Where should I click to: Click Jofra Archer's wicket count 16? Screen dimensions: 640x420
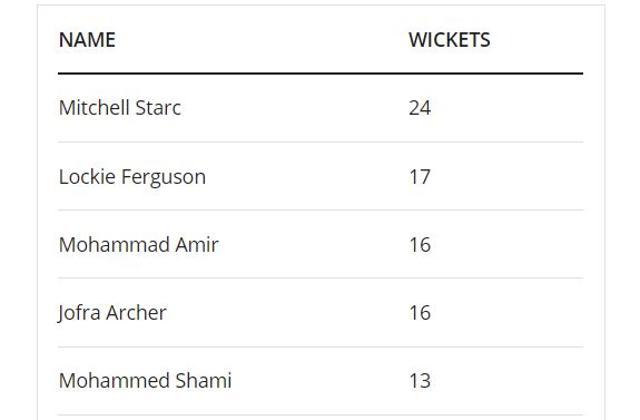tap(420, 313)
